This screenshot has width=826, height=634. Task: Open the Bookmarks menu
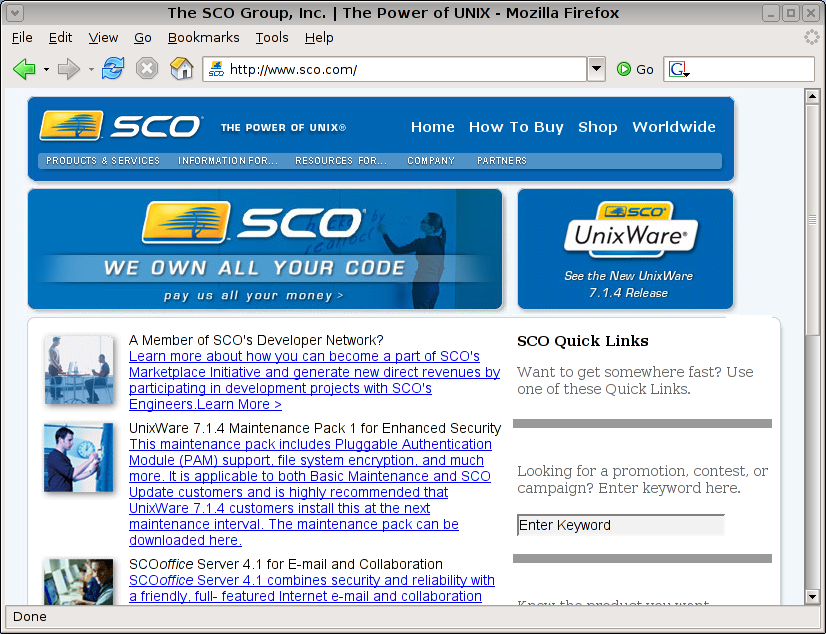pyautogui.click(x=203, y=37)
